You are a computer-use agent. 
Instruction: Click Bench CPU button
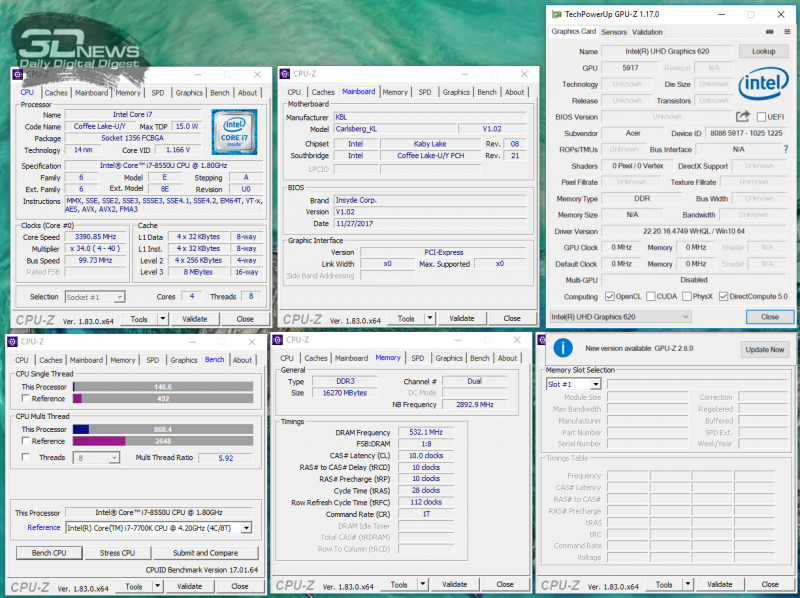[x=49, y=553]
